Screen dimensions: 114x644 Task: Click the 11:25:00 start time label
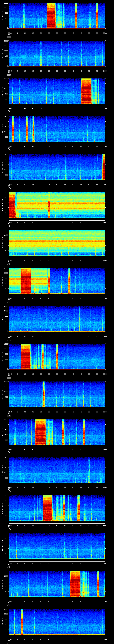pos(9,147)
